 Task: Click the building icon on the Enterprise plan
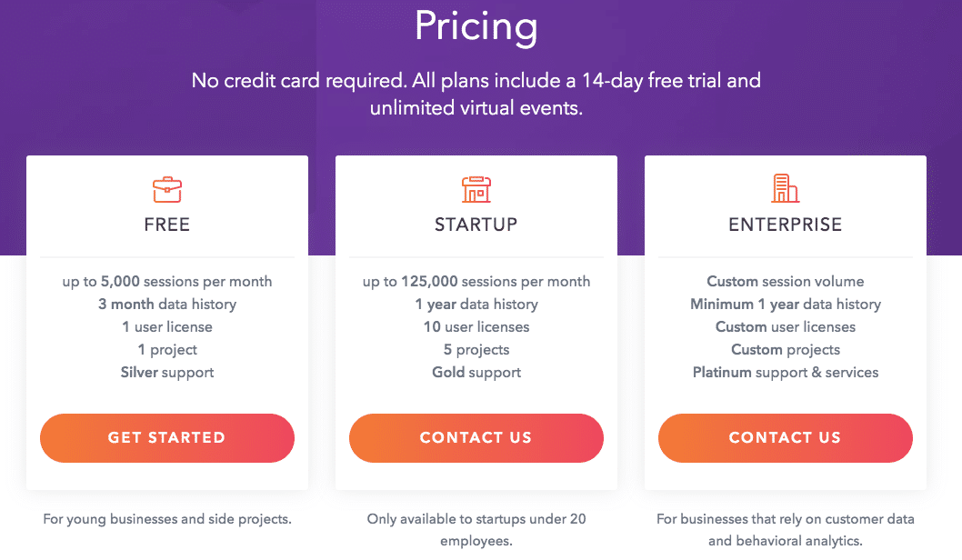(785, 190)
